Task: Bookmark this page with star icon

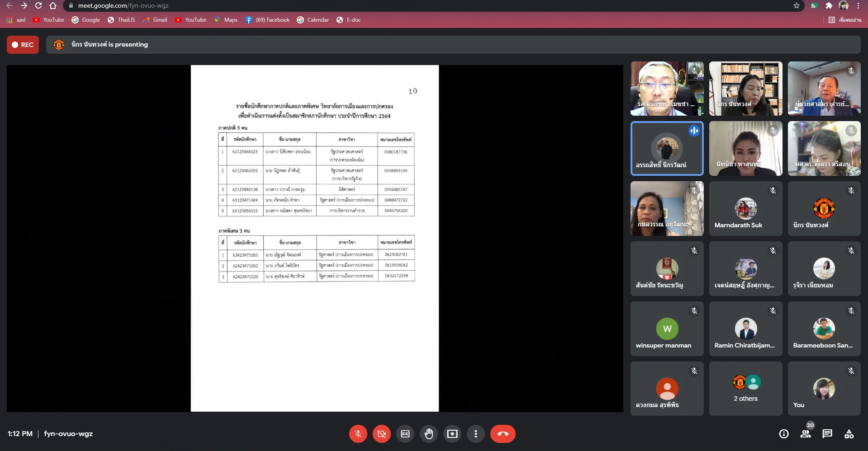Action: (x=797, y=6)
